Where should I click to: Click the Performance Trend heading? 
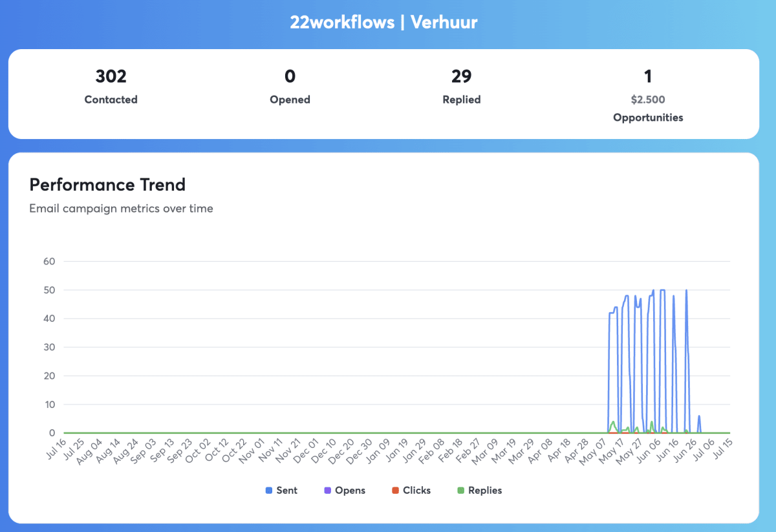pos(107,185)
